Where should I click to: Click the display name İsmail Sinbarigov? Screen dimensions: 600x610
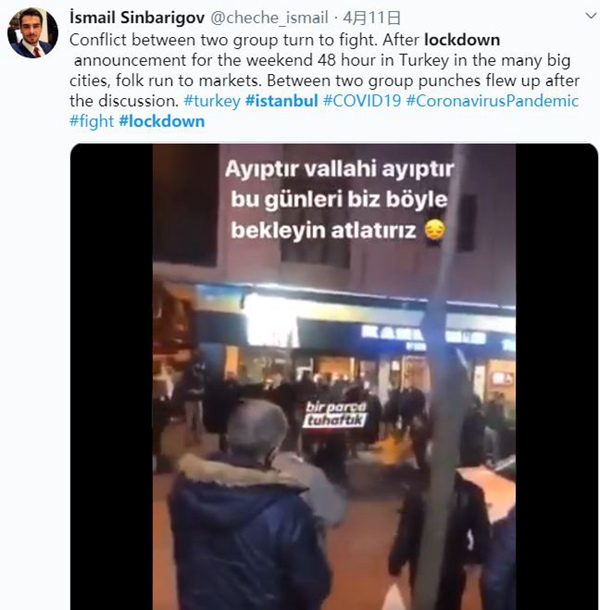137,18
